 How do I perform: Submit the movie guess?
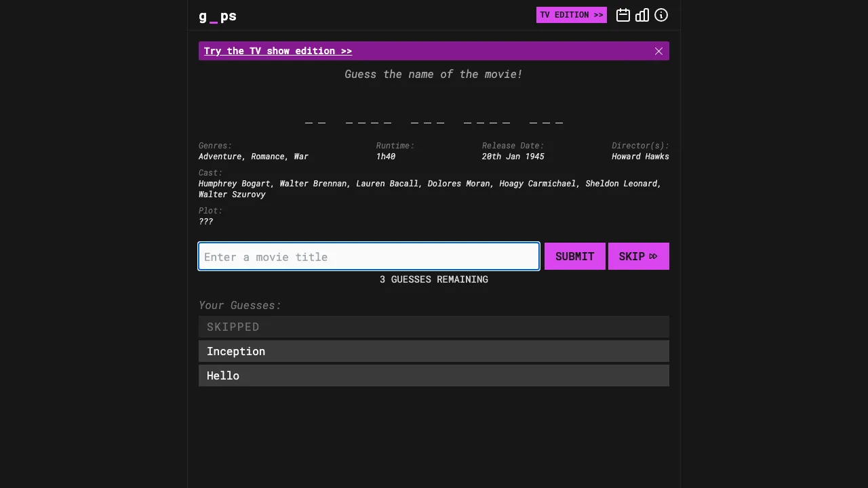[575, 256]
